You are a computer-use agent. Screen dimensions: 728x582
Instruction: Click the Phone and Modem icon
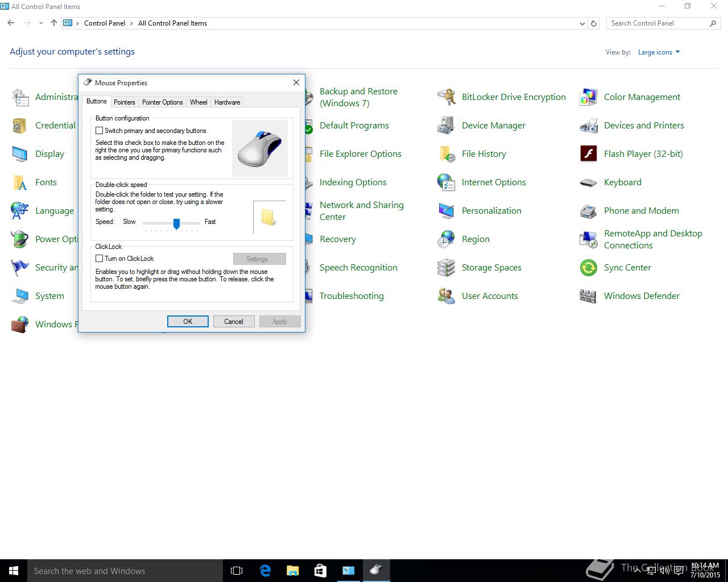(x=589, y=211)
